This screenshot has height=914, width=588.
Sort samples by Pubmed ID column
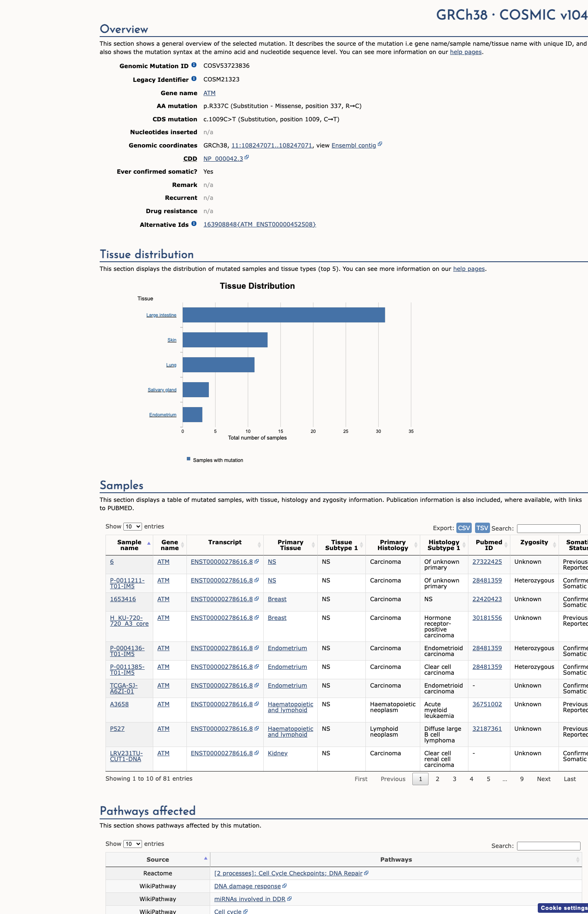pos(506,545)
